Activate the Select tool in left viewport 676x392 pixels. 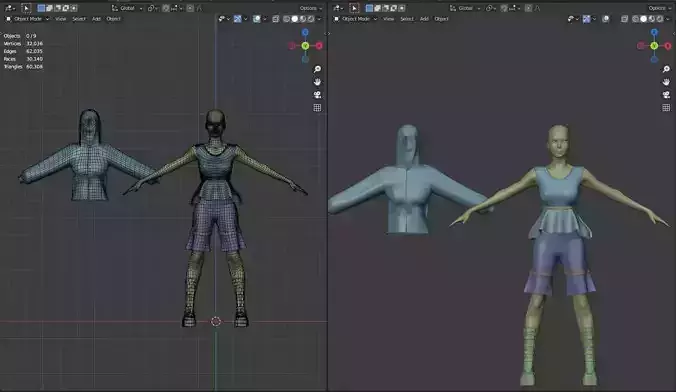(x=26, y=8)
